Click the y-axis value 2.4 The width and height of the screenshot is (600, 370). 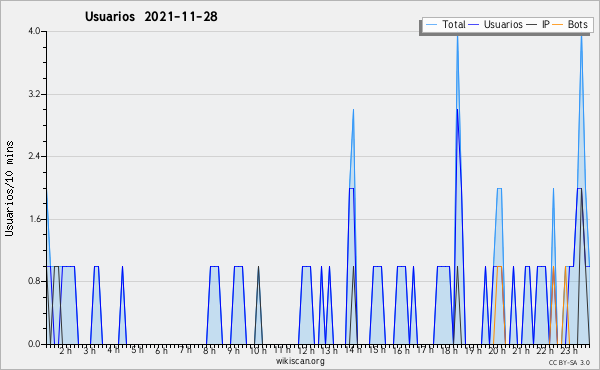34,156
